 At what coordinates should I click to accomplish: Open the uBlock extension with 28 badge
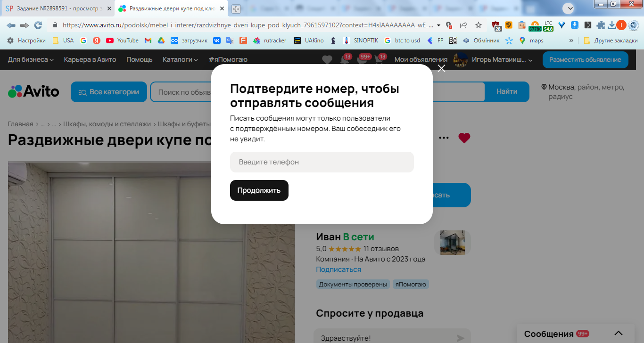496,25
